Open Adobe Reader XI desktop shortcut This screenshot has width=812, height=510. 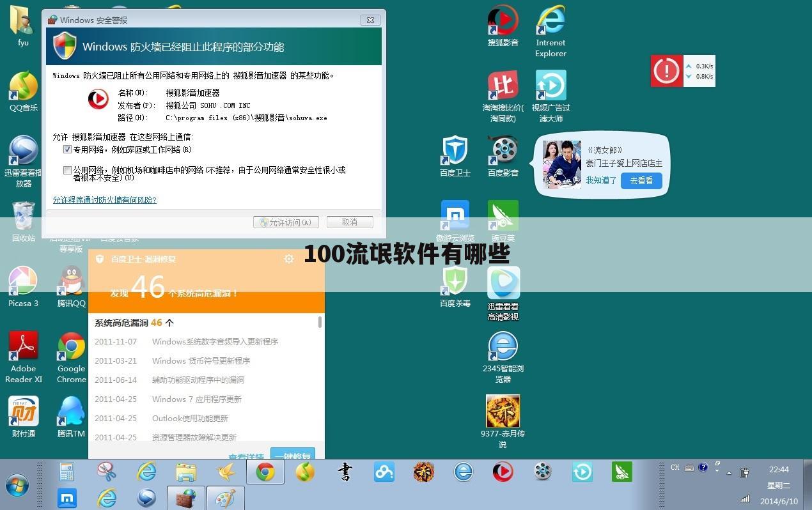coord(23,357)
